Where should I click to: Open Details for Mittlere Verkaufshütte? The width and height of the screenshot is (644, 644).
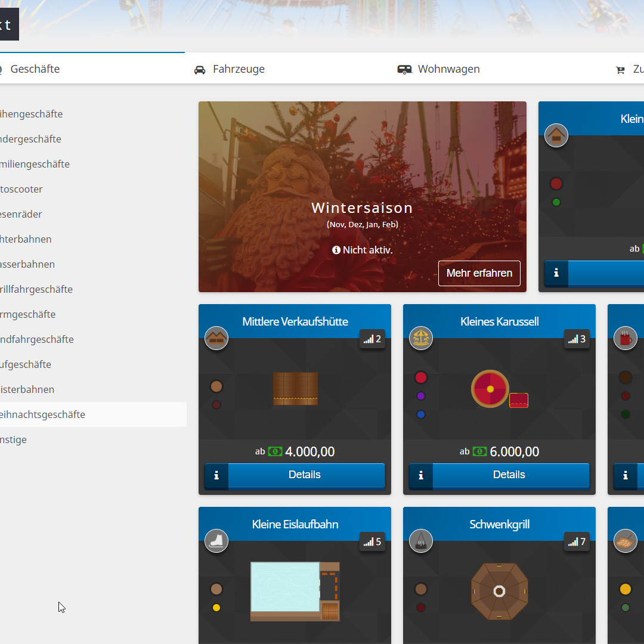[x=305, y=475]
